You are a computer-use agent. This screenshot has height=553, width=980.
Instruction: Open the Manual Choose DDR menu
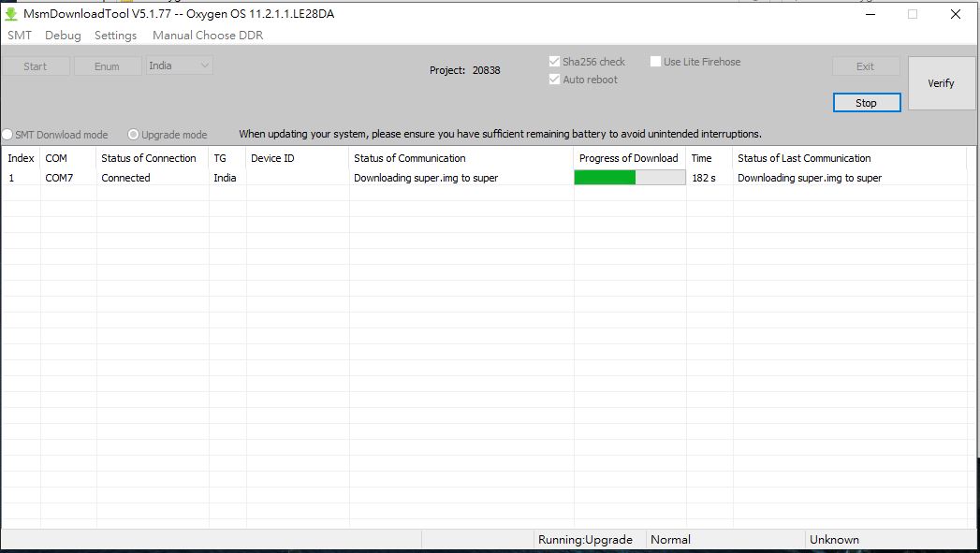[208, 36]
